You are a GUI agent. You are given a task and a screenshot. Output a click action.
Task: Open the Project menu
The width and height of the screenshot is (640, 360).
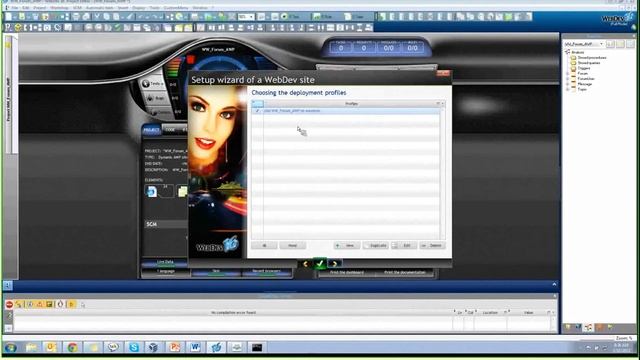click(x=40, y=7)
